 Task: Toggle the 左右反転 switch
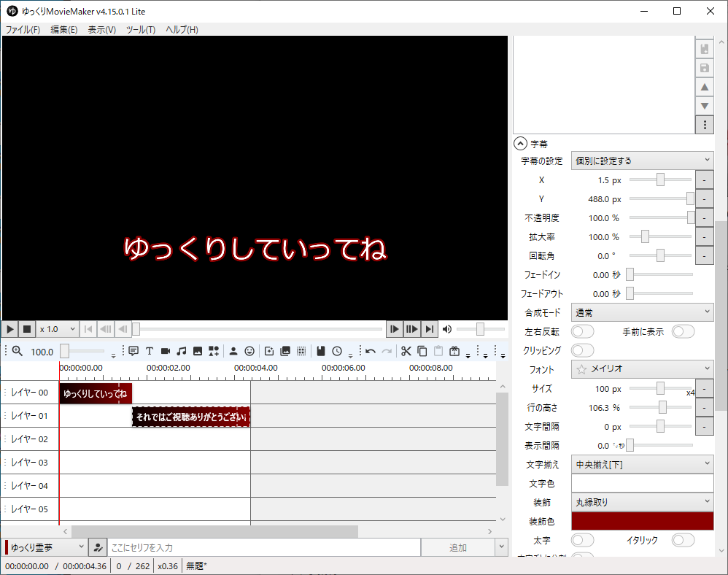click(582, 331)
